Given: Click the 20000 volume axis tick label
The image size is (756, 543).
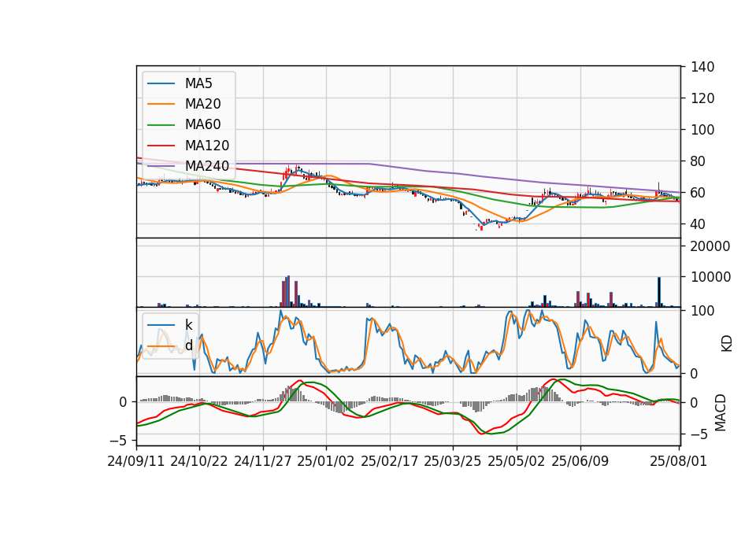Looking at the screenshot, I should (710, 246).
